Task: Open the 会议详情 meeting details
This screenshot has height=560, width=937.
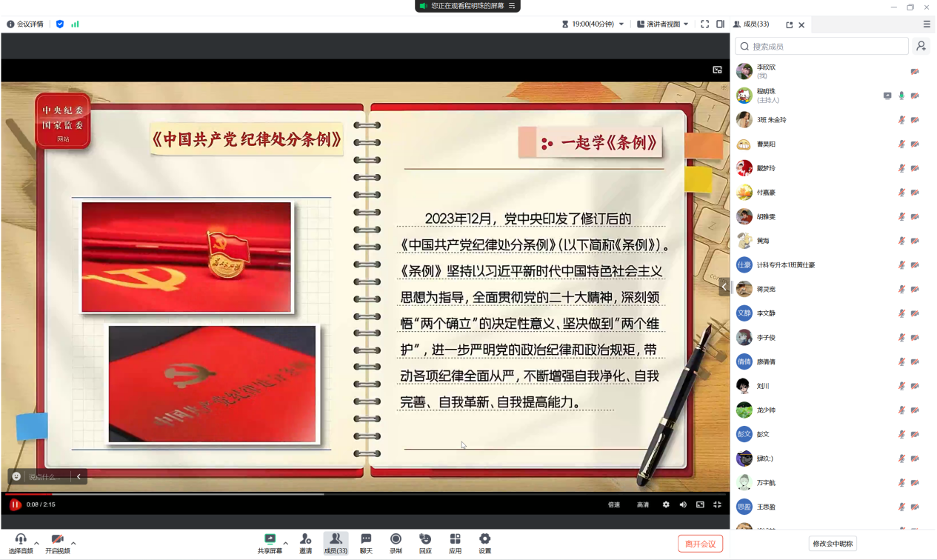Action: coord(25,24)
